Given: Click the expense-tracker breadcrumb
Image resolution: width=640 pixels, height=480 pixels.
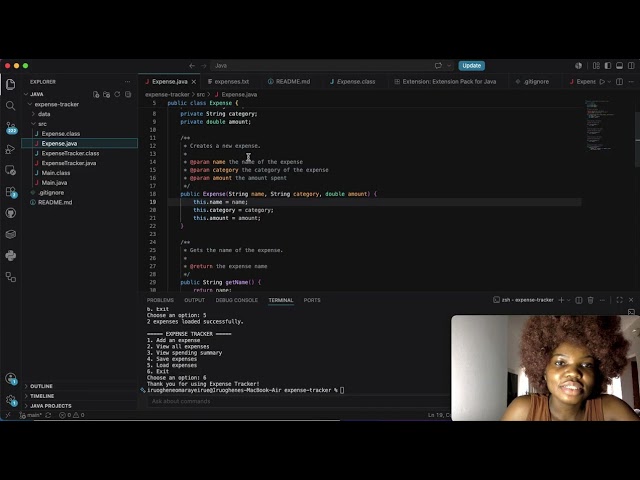Looking at the screenshot, I should (x=167, y=95).
